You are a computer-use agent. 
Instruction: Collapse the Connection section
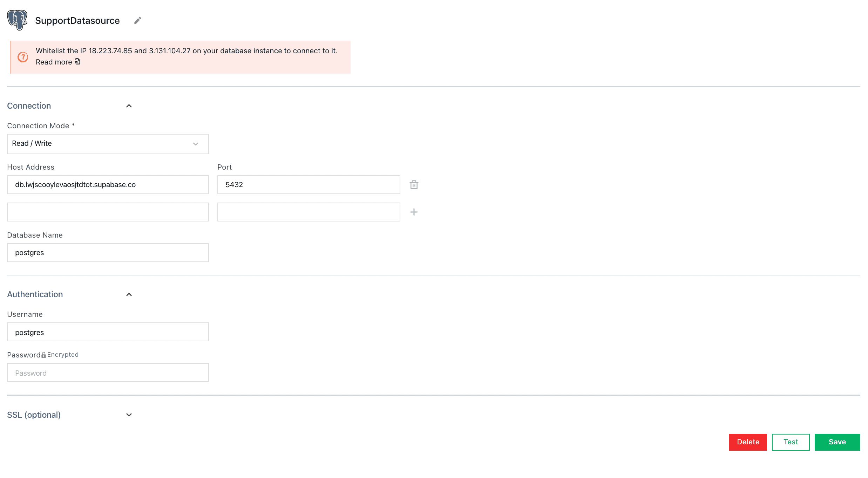click(x=129, y=105)
